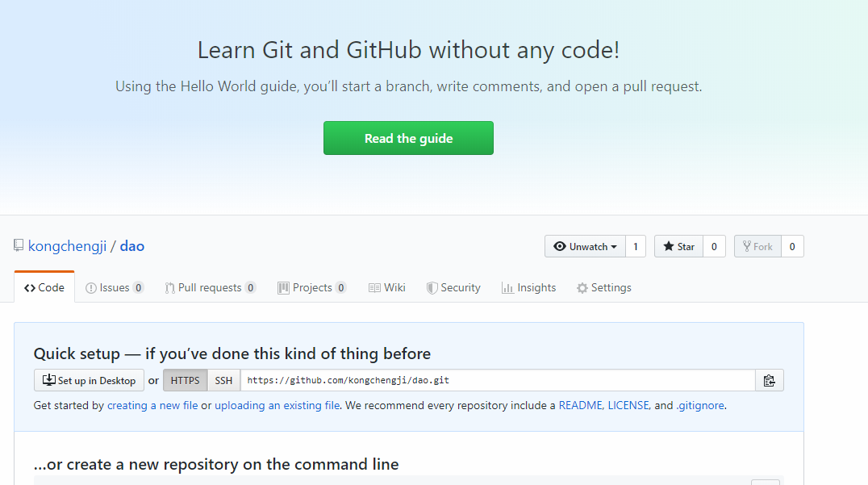The image size is (868, 485).
Task: Star the dao repository
Action: [x=678, y=246]
